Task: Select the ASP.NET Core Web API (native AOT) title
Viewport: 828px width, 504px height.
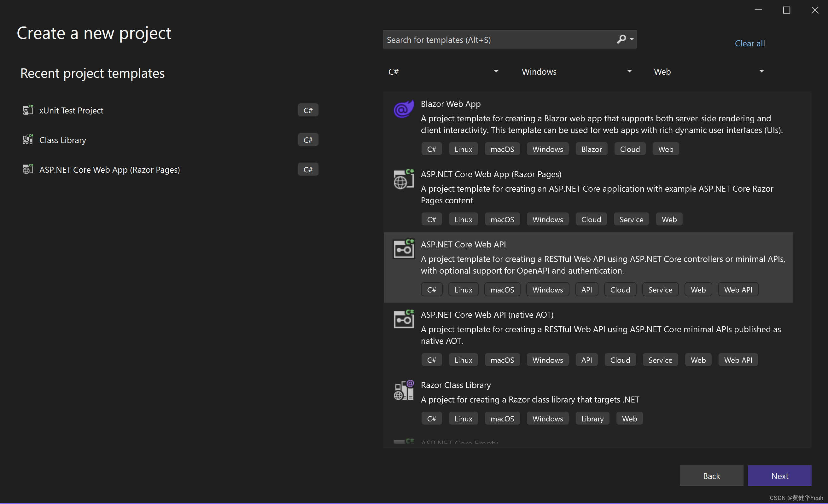Action: click(487, 315)
